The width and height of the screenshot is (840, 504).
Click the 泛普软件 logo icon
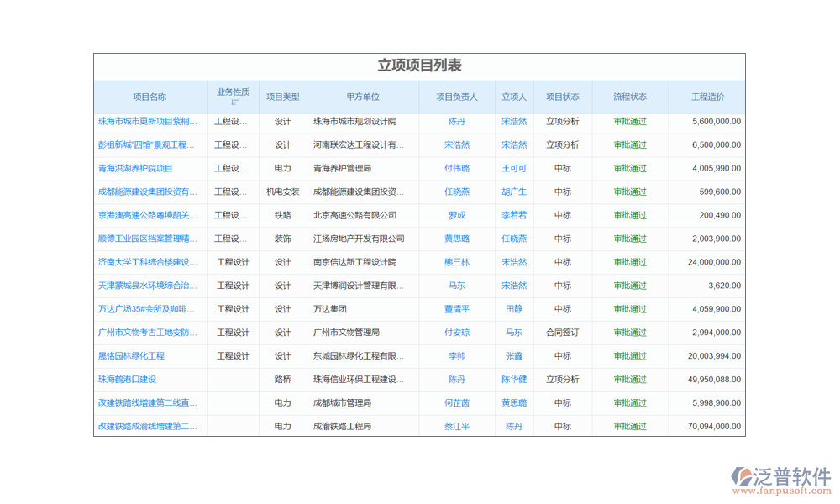tap(742, 477)
